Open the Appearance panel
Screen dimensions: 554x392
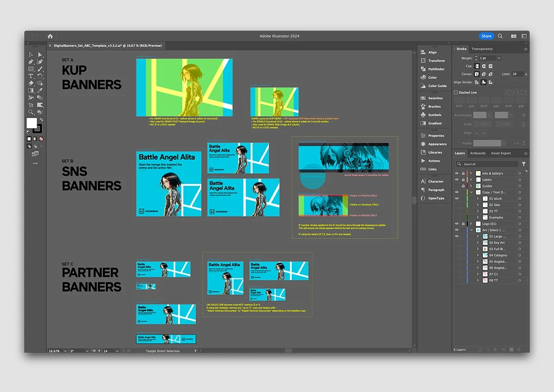(x=434, y=144)
